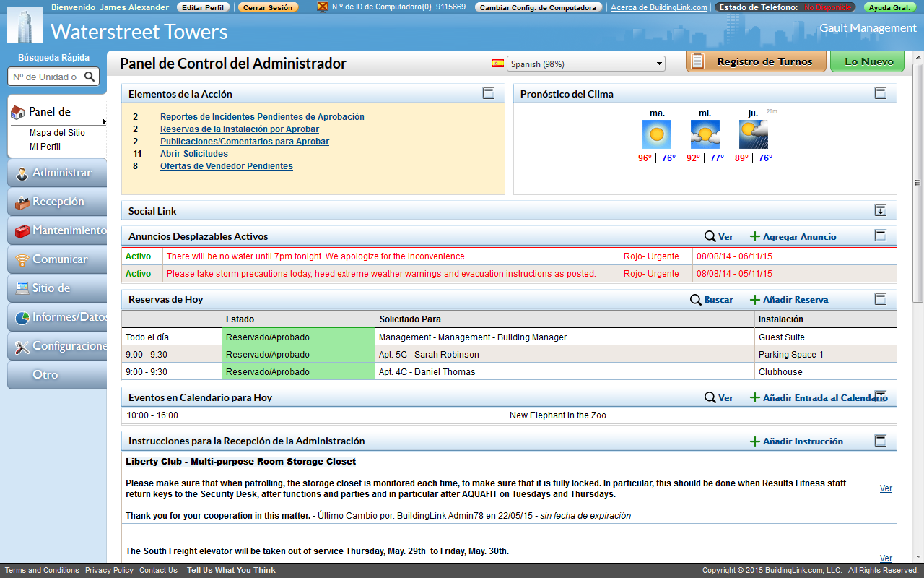Open Registro de Turnos via notebook icon
Image resolution: width=924 pixels, height=578 pixels.
[697, 61]
